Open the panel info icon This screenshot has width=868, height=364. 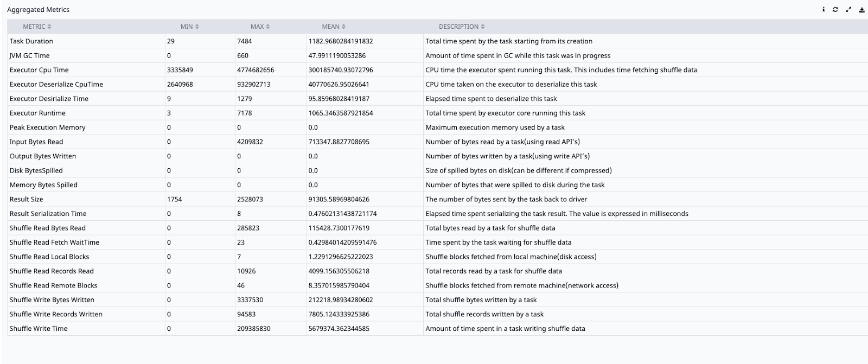click(824, 10)
